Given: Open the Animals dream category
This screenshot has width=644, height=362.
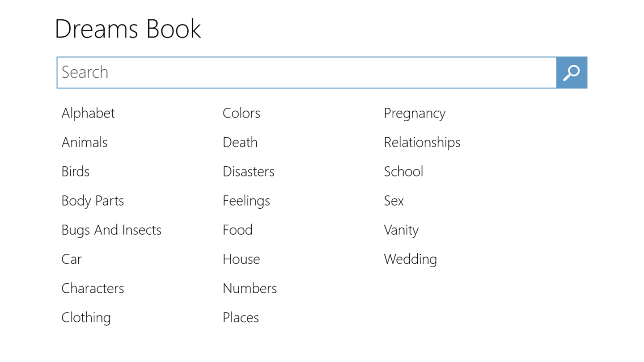Looking at the screenshot, I should coord(85,142).
